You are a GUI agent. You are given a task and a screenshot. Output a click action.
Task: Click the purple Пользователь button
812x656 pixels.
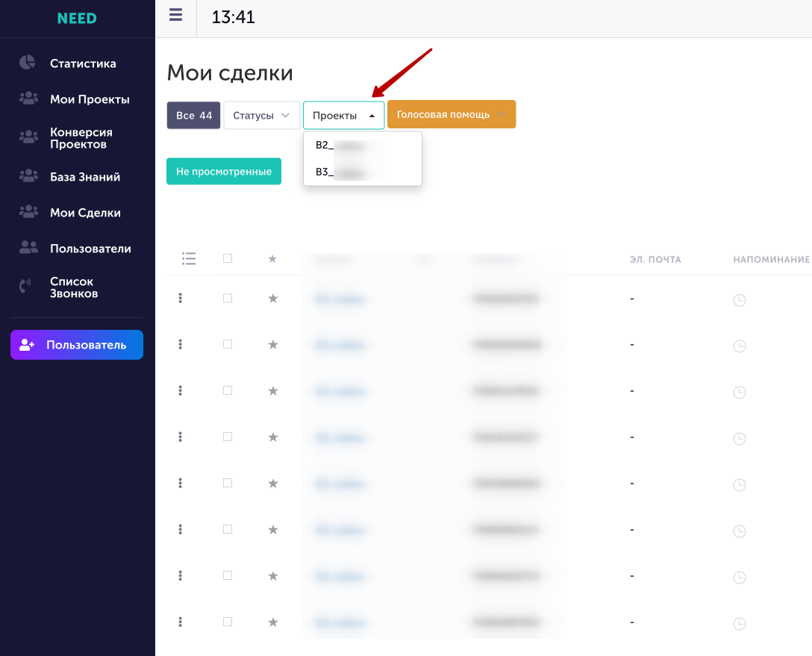pos(77,345)
